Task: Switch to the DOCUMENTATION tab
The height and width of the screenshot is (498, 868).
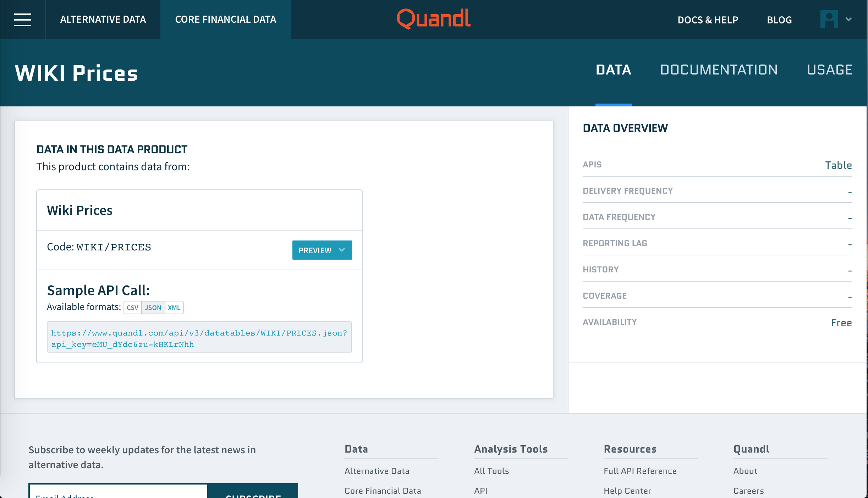Action: [x=719, y=70]
